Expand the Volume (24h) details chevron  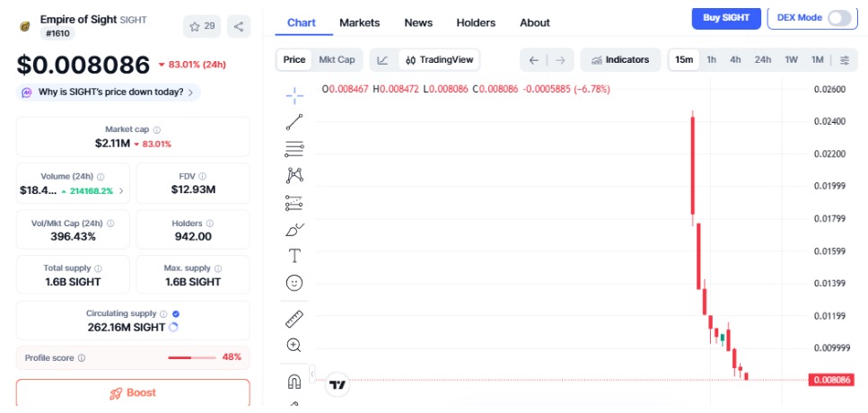[x=121, y=190]
